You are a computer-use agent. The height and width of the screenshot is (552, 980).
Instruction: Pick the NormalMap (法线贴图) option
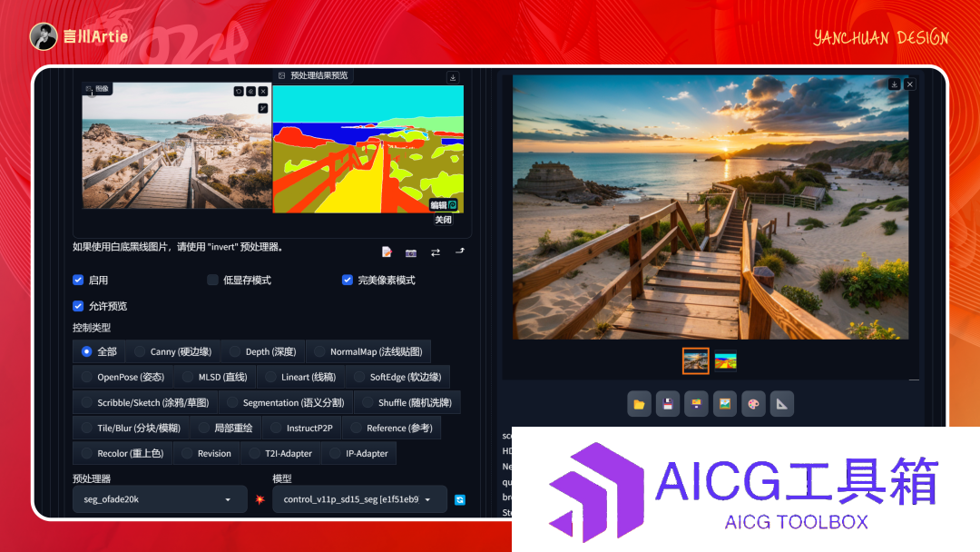(x=368, y=352)
